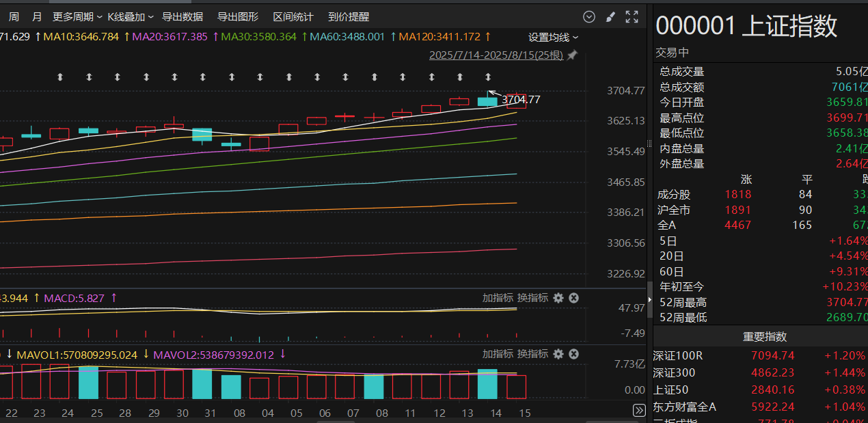The height and width of the screenshot is (423, 868).
Task: Open 到价提醒 price alert
Action: [x=349, y=17]
